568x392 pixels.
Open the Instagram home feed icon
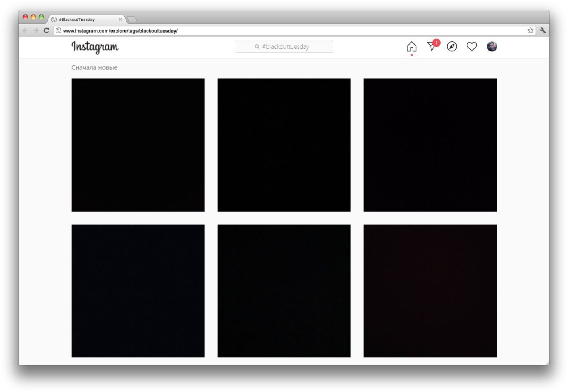tap(412, 47)
